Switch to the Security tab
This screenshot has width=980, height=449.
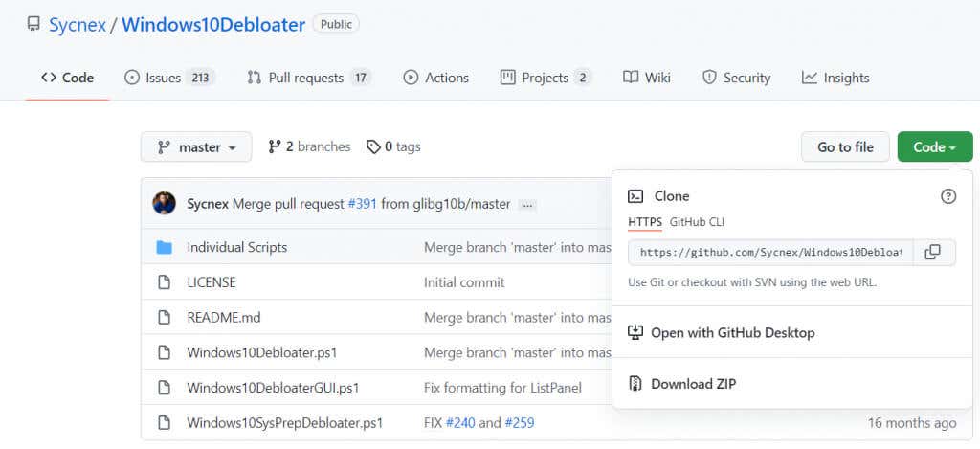[x=736, y=78]
